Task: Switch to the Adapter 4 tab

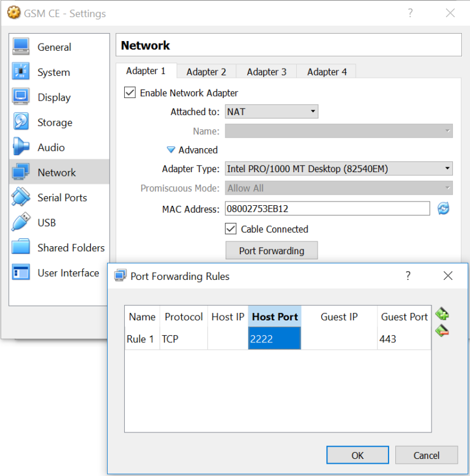Action: coord(327,72)
